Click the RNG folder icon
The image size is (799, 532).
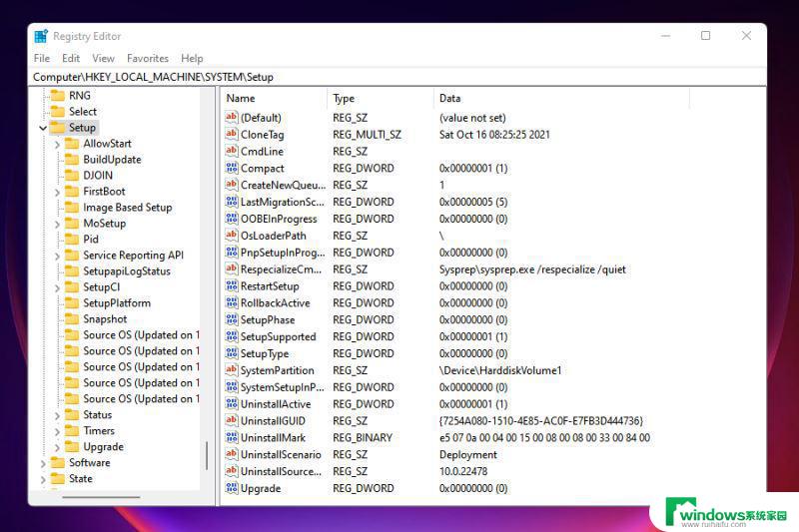[58, 95]
